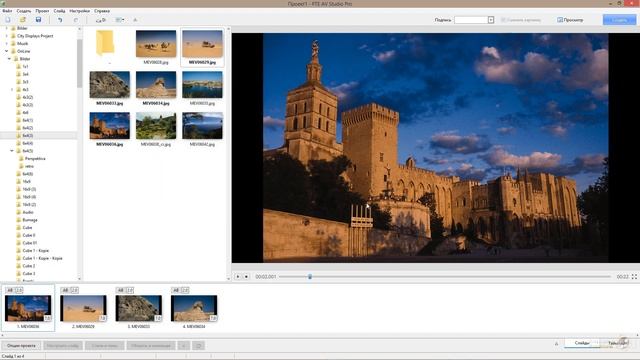Click the Open project folder icon

23,20
